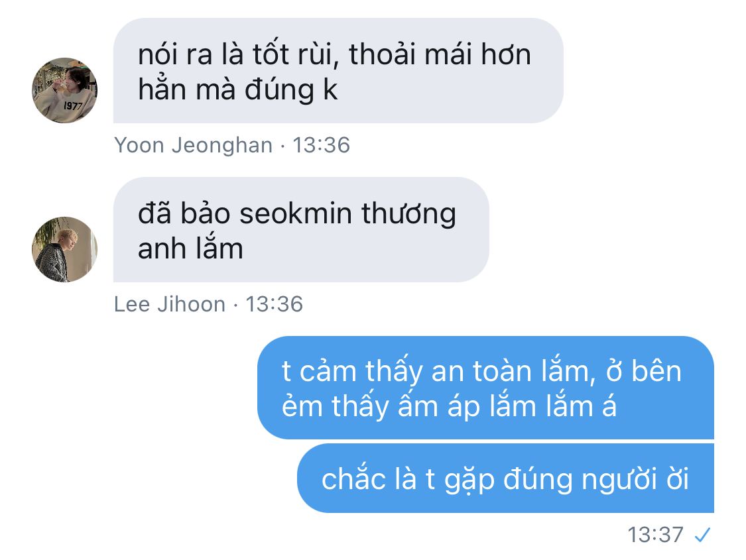Image resolution: width=746 pixels, height=560 pixels.
Task: Click the Yoon Jeonghan sender name
Action: pyautogui.click(x=194, y=145)
